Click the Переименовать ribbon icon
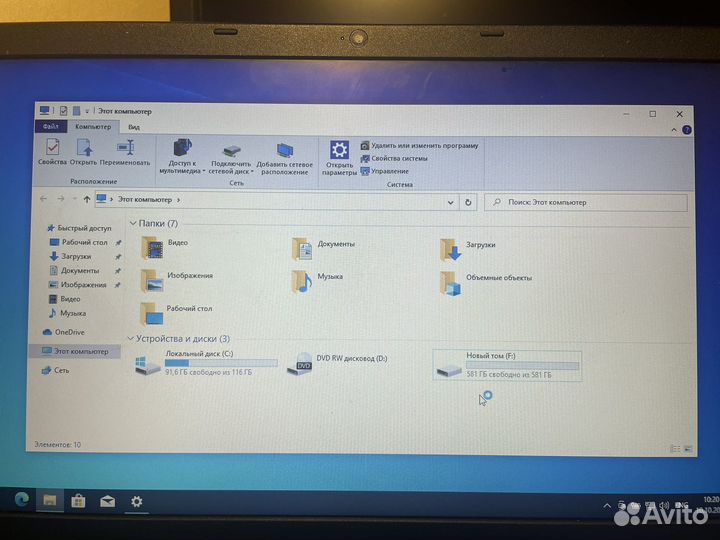This screenshot has width=720, height=540. 125,152
